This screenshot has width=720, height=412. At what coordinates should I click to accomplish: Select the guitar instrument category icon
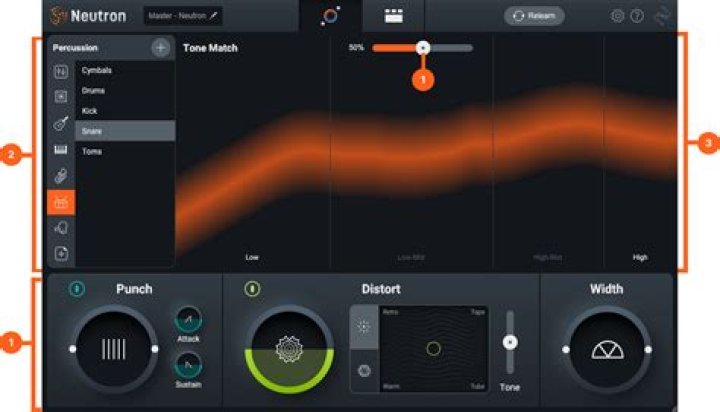(61, 124)
